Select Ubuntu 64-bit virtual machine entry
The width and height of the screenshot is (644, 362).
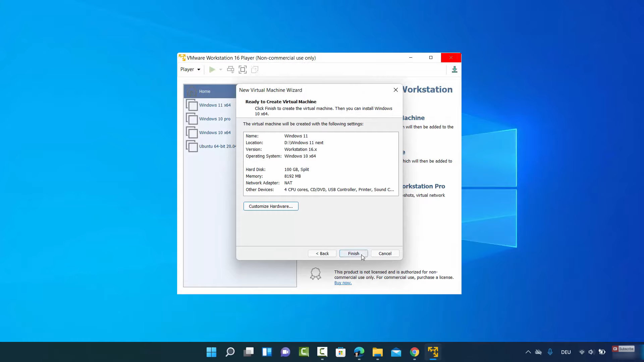pos(217,146)
